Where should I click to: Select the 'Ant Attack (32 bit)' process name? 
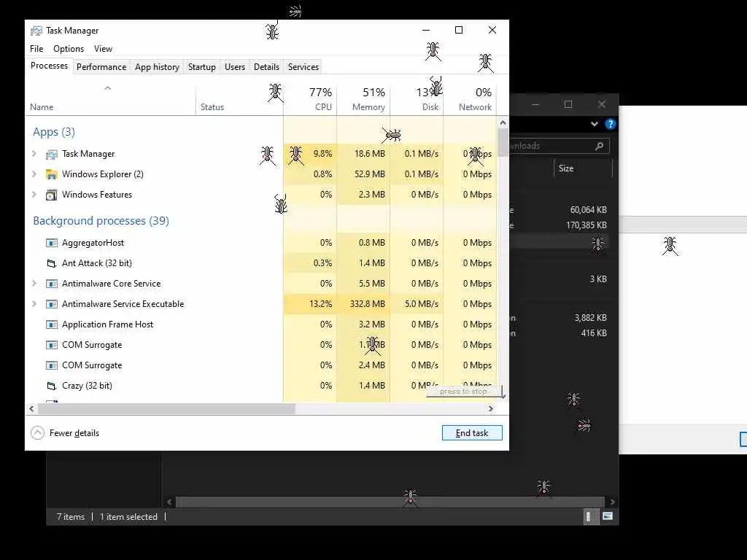97,263
